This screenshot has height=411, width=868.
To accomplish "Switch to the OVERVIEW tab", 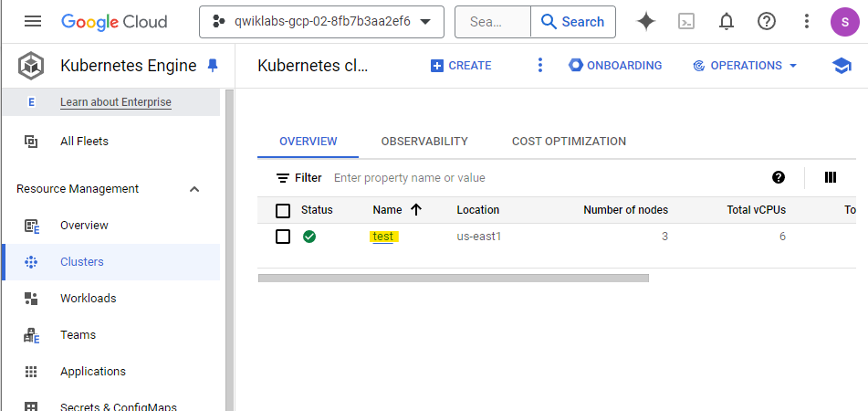I will pos(308,142).
